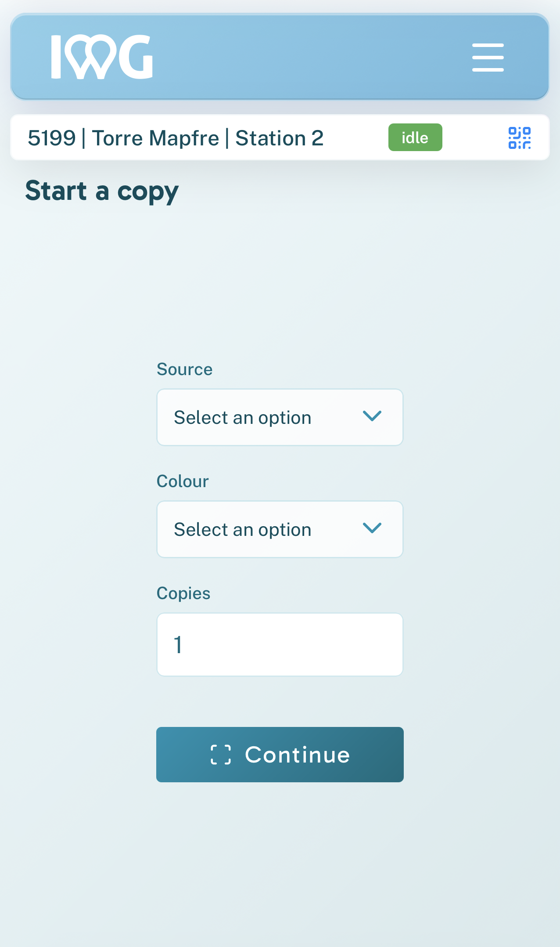Click the Source field label
Image resolution: width=560 pixels, height=947 pixels.
(x=184, y=369)
